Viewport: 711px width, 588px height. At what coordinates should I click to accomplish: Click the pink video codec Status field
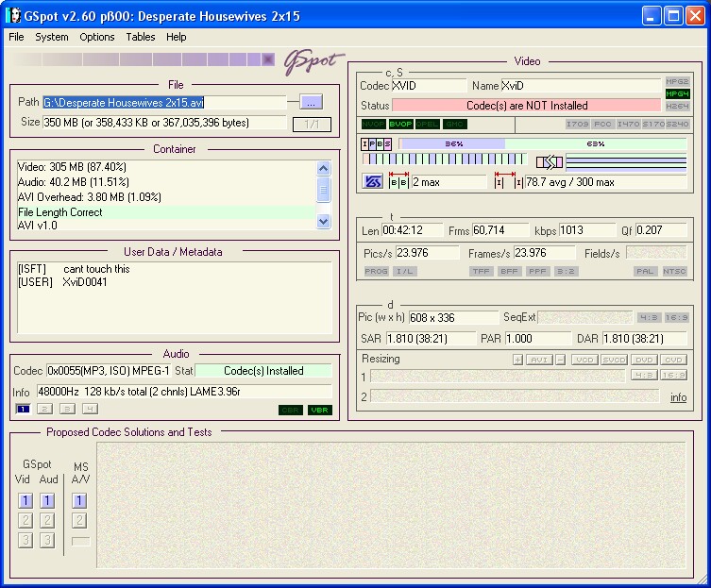526,105
